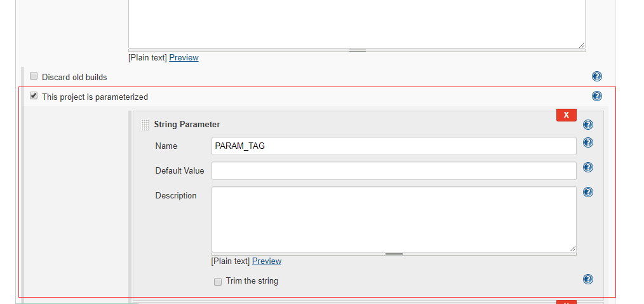Open help for Discard old builds

click(x=596, y=77)
